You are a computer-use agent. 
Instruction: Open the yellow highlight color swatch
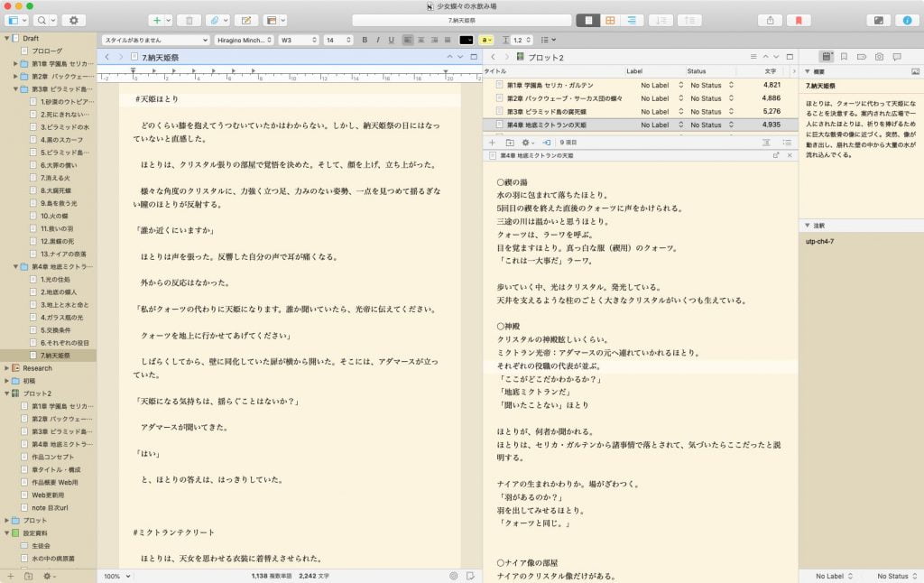[x=485, y=40]
